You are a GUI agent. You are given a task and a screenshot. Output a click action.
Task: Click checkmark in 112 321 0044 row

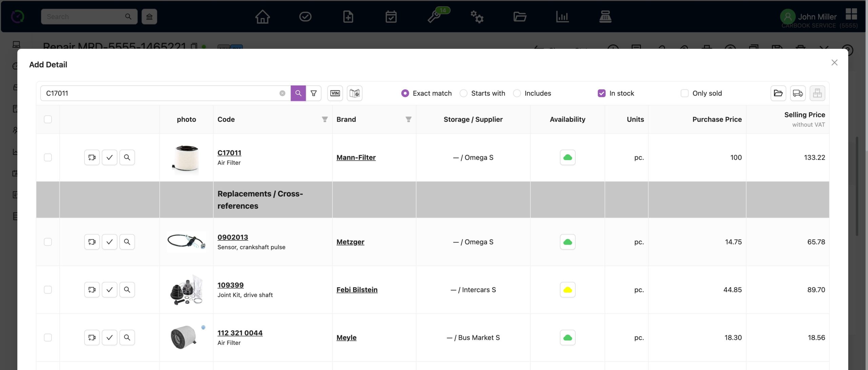pos(110,337)
